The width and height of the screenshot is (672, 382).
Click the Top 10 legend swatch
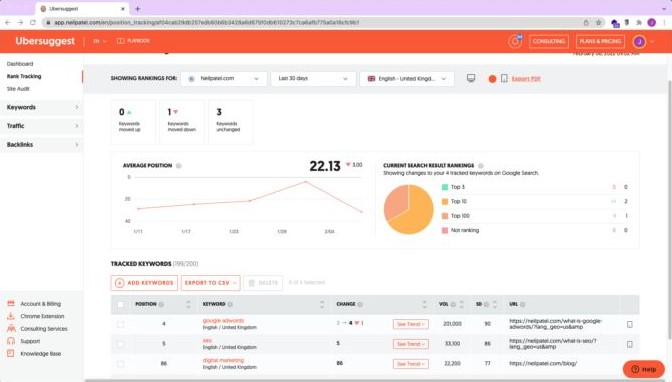[x=445, y=202]
